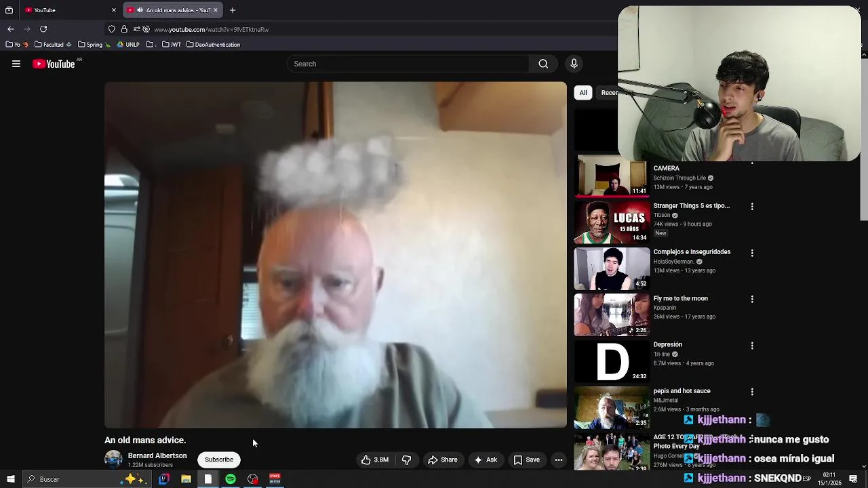
Task: Open the IntelliJ icon in the taskbar
Action: (163, 479)
